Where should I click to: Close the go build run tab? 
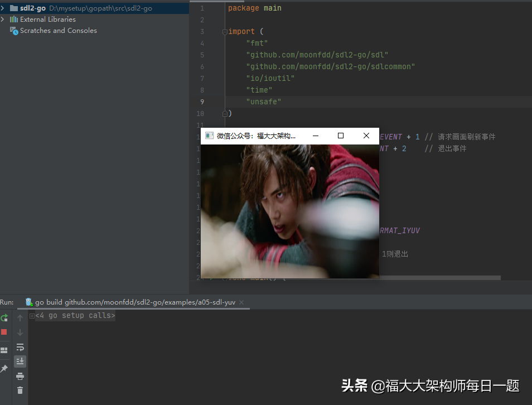(242, 302)
